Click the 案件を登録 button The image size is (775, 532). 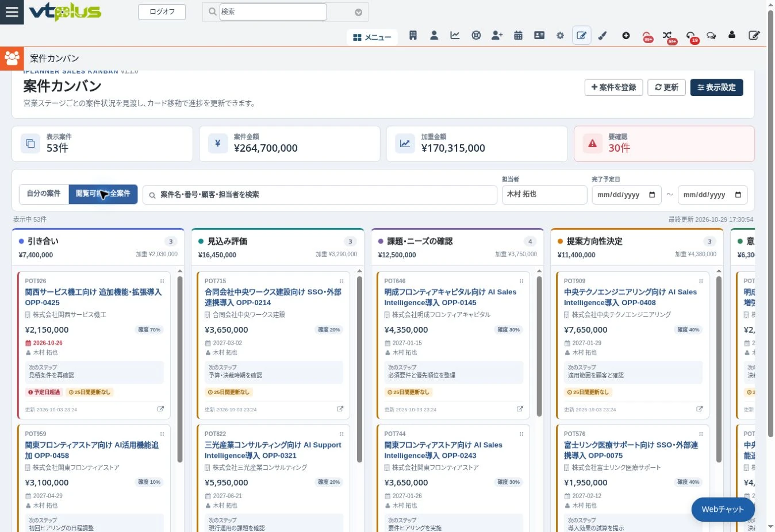point(613,87)
